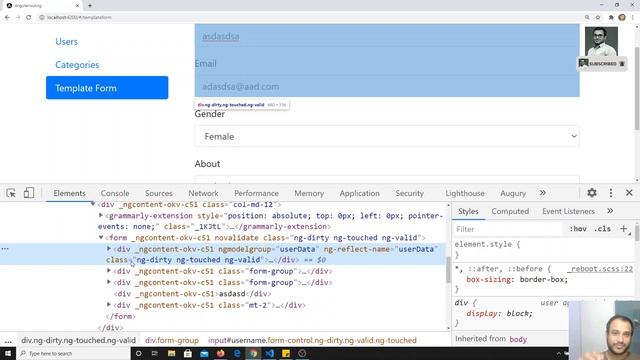The width and height of the screenshot is (640, 360).
Task: Open Firefox on taskbar
Action: pyautogui.click(x=220, y=353)
